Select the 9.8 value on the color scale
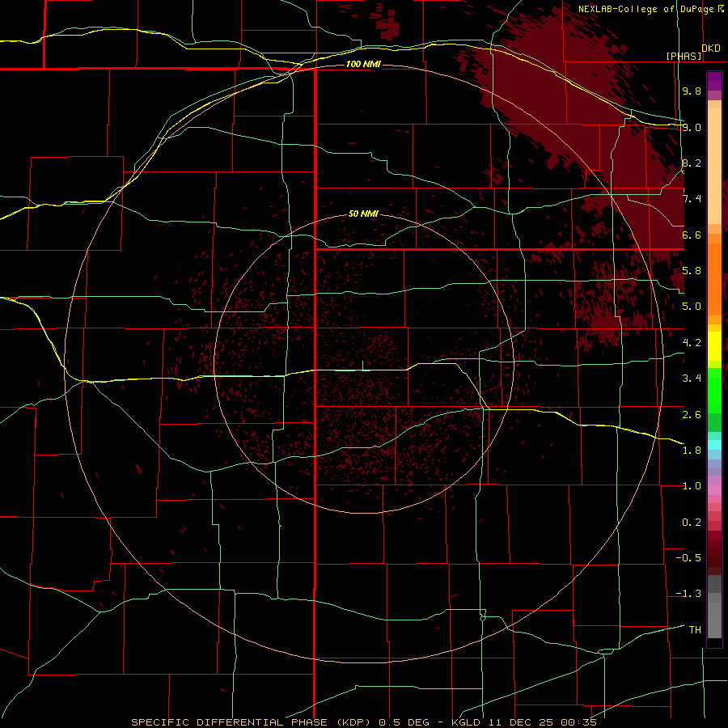Screen dimensions: 728x728 pyautogui.click(x=692, y=91)
